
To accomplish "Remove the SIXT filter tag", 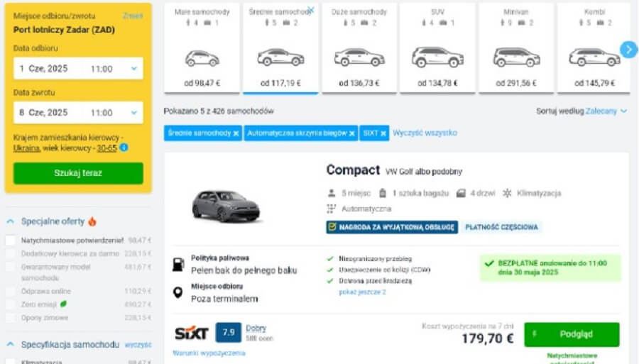I will tap(383, 133).
